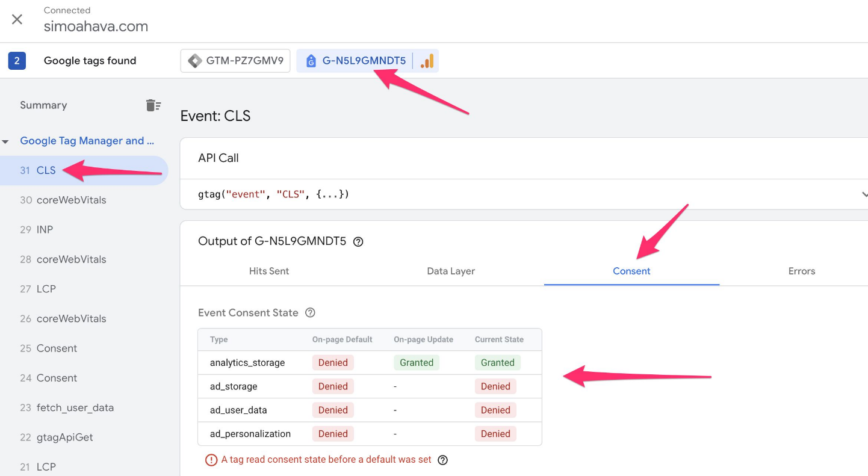Click the gtag event CLS code line

click(273, 194)
